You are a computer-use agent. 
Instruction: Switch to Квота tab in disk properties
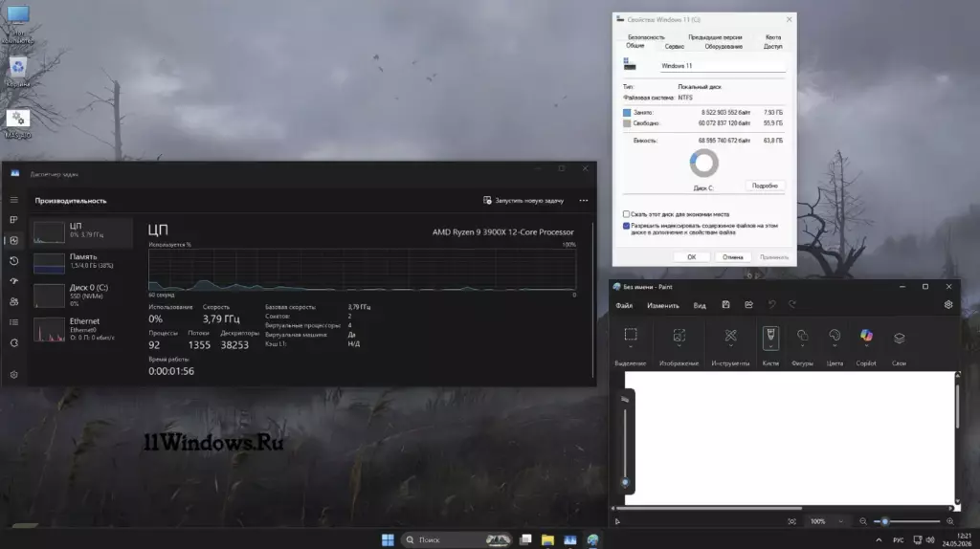click(x=773, y=37)
